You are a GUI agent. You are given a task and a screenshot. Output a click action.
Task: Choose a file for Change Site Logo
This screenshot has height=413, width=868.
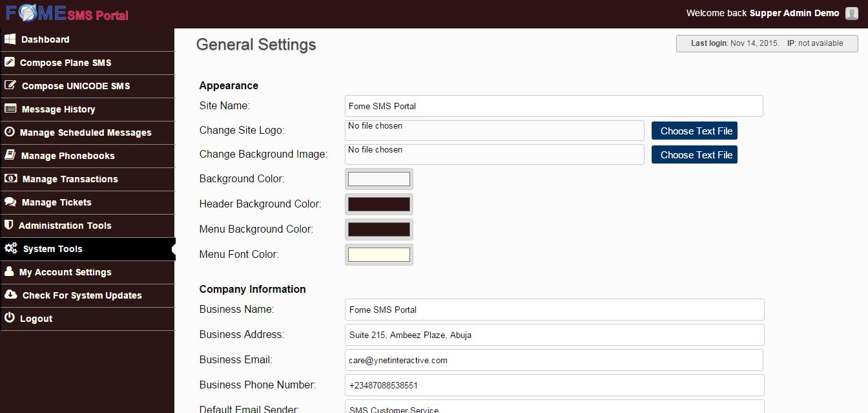(694, 131)
